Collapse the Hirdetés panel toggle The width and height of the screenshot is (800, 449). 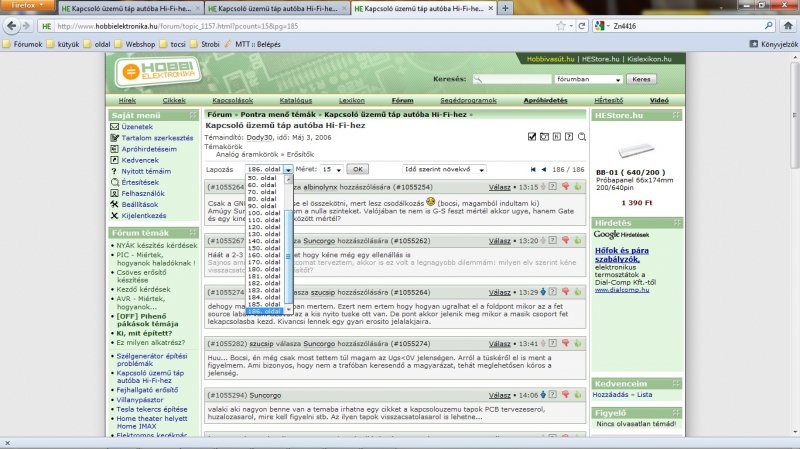[677, 223]
